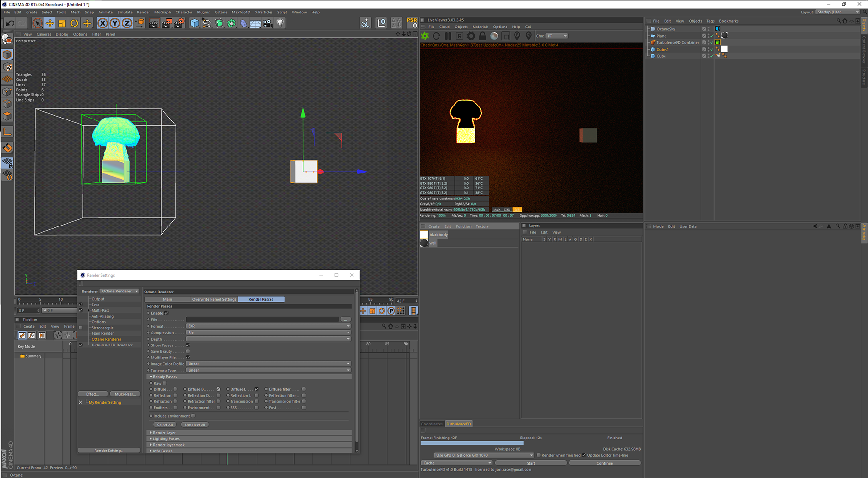Toggle the Live Viewer lock resolution icon

pyautogui.click(x=483, y=36)
